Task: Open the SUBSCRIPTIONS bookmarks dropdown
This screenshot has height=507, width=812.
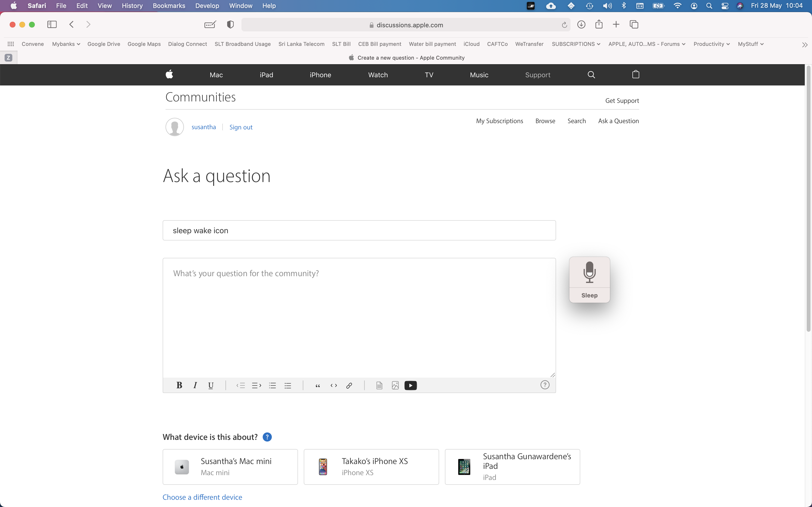Action: 576,44
